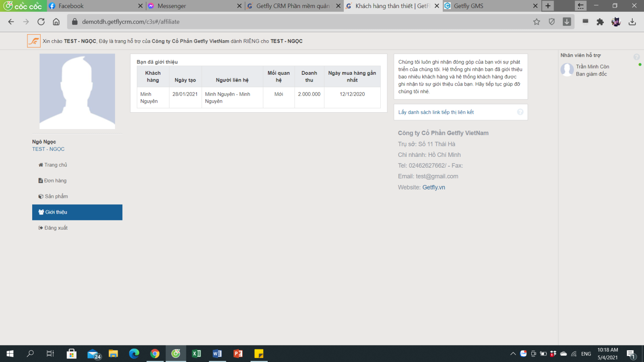644x362 pixels.
Task: Open Excel from the taskbar
Action: pos(196,354)
